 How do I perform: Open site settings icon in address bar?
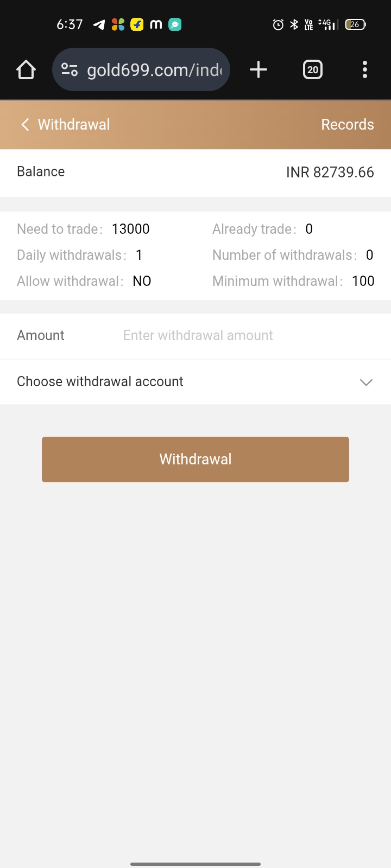coord(70,70)
